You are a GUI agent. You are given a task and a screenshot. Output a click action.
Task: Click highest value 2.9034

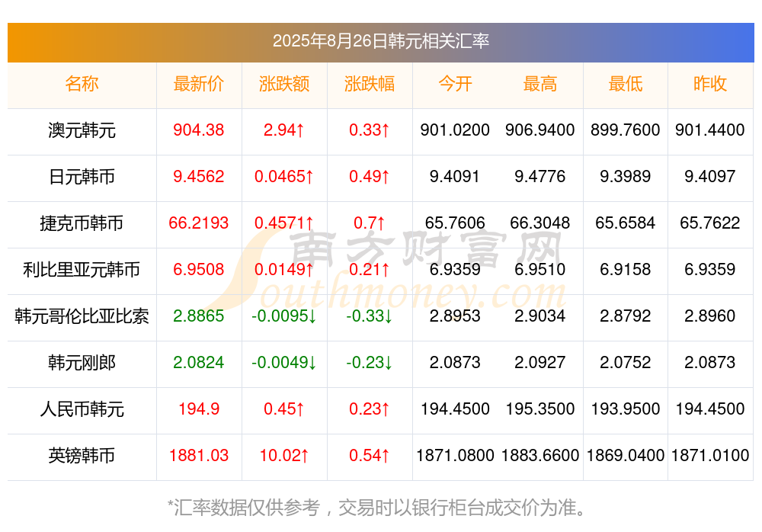click(540, 316)
